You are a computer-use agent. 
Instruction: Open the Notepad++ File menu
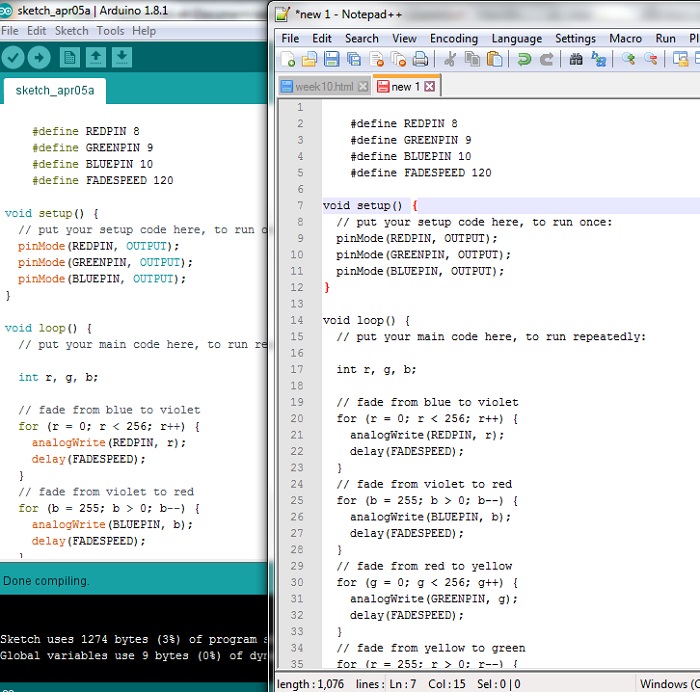pos(290,38)
